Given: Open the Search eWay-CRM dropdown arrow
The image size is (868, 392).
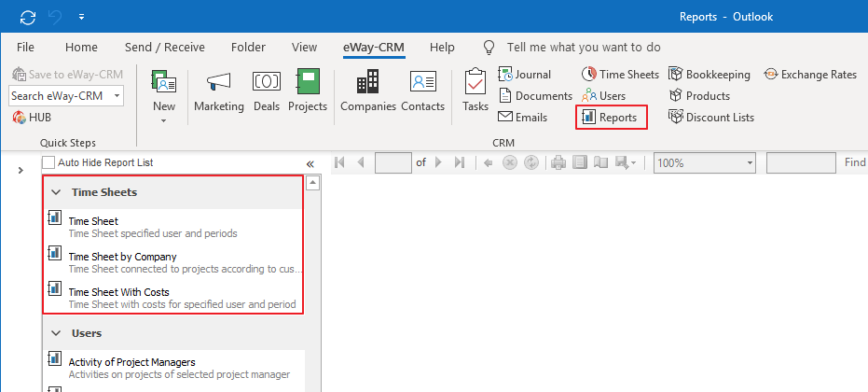Looking at the screenshot, I should 117,96.
